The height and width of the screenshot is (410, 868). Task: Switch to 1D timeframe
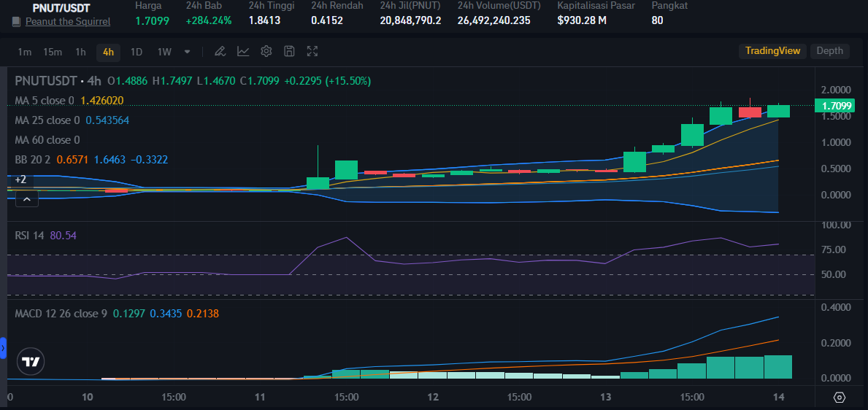[x=137, y=52]
